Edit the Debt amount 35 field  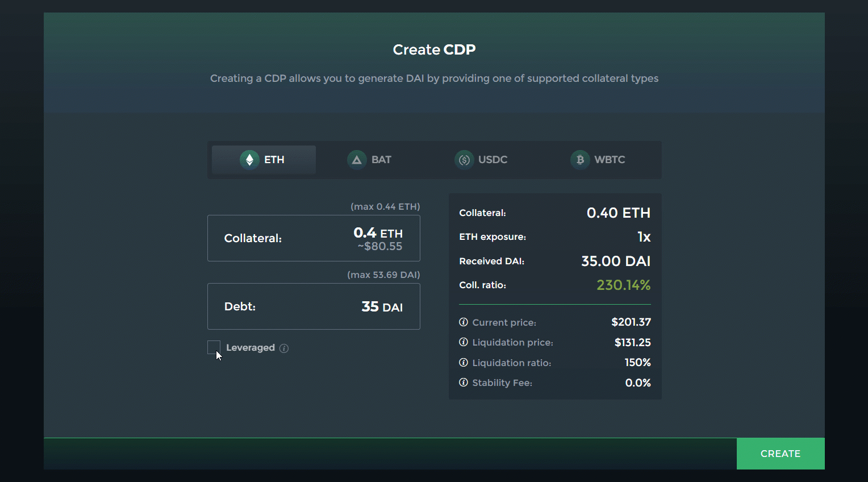pos(314,306)
